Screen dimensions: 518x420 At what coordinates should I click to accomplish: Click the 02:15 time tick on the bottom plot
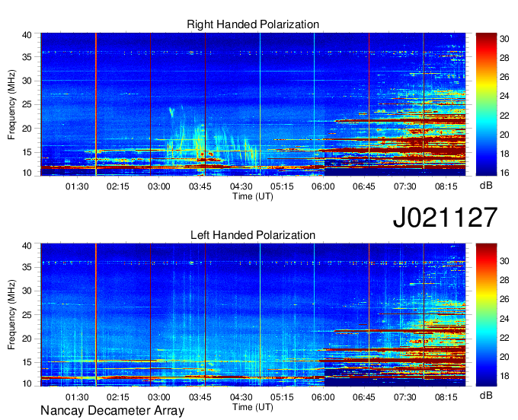(118, 397)
